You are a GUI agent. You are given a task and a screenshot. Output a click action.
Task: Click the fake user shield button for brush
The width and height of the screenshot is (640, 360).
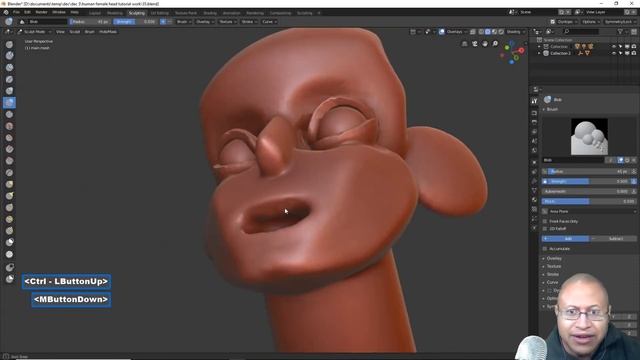coord(620,160)
